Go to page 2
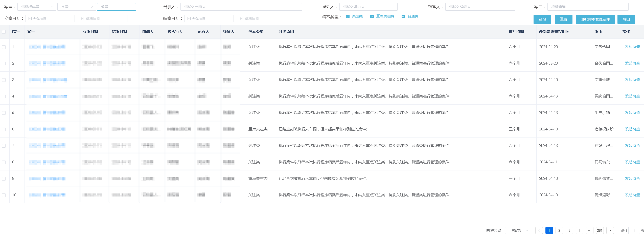This screenshot has height=236, width=644. 559,230
